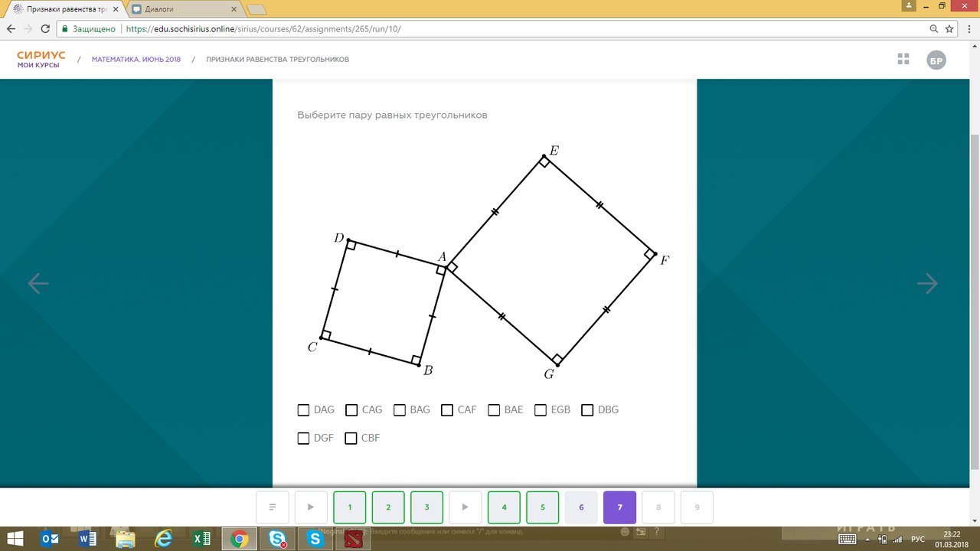Bookmark this page with the star icon

[x=949, y=29]
